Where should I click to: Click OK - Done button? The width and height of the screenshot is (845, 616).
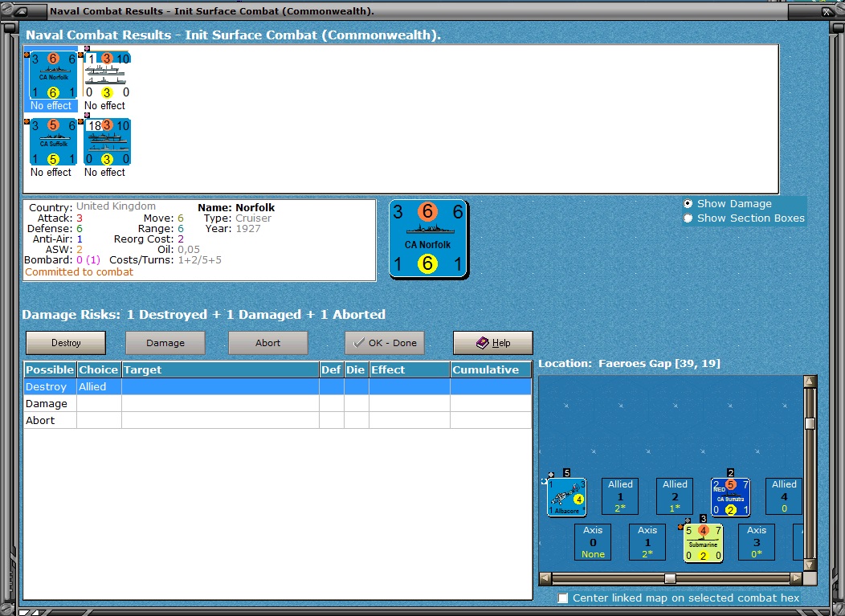[x=385, y=343]
